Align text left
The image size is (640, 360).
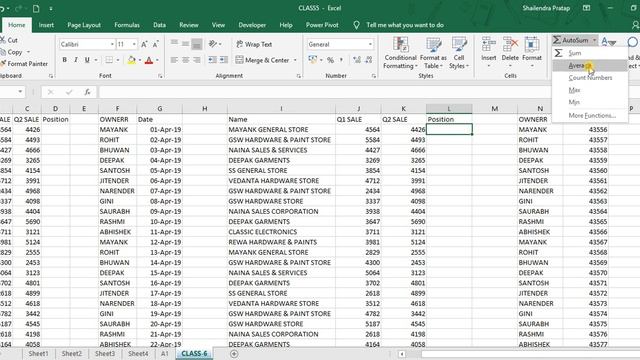(x=174, y=60)
